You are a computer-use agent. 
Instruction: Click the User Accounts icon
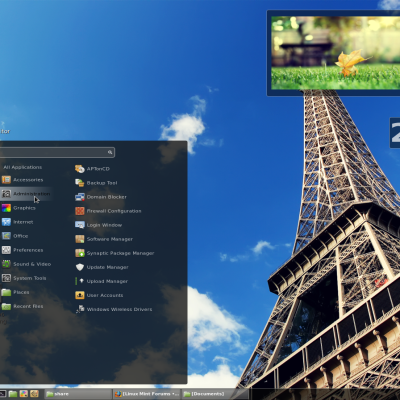pyautogui.click(x=80, y=295)
